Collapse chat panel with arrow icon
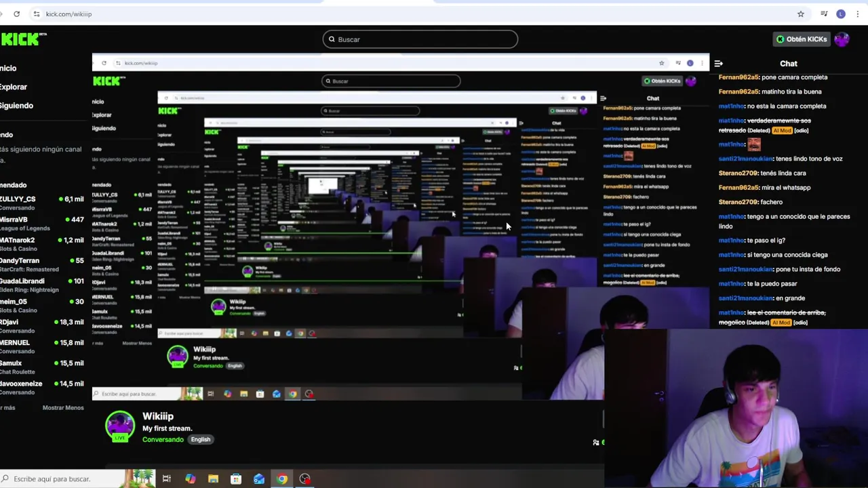The image size is (868, 488). 719,64
